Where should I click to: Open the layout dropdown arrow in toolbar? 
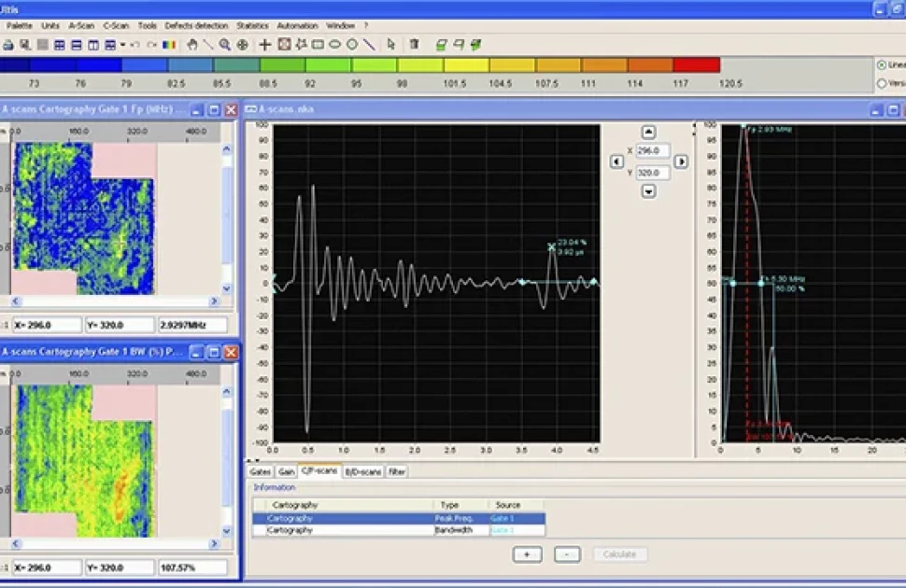point(122,44)
